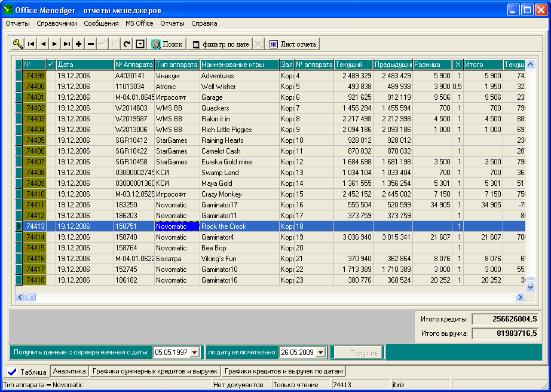The height and width of the screenshot is (392, 551).
Task: Open the end date dropdown 26.05.2009
Action: (x=320, y=353)
